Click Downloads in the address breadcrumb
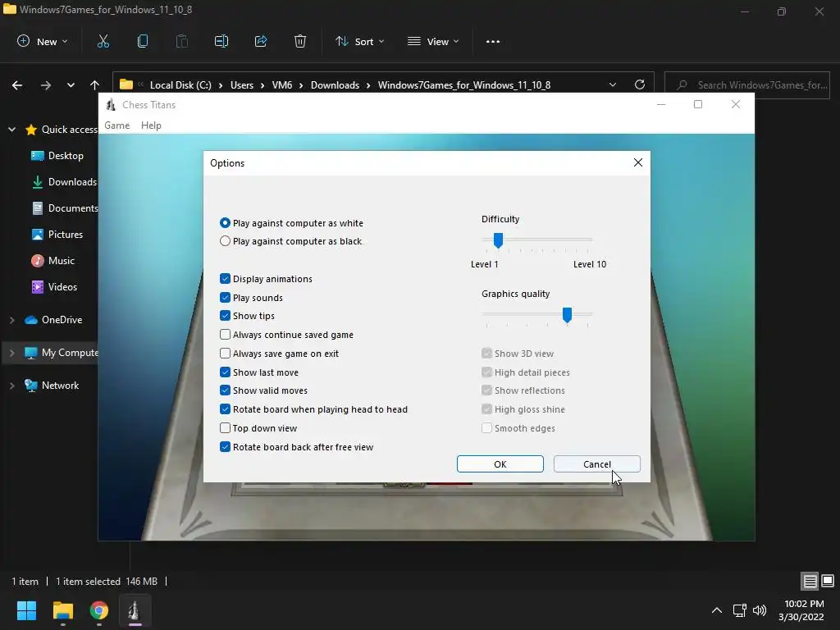 [335, 85]
